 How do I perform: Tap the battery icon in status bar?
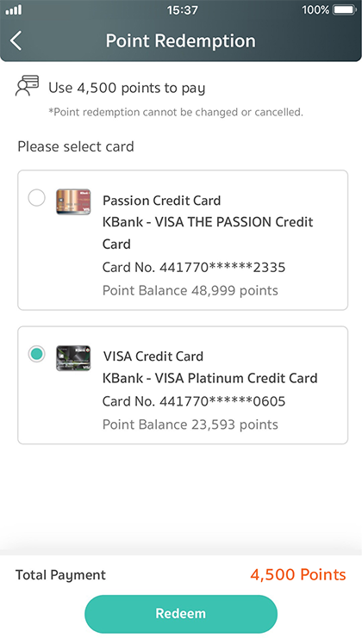pyautogui.click(x=344, y=9)
